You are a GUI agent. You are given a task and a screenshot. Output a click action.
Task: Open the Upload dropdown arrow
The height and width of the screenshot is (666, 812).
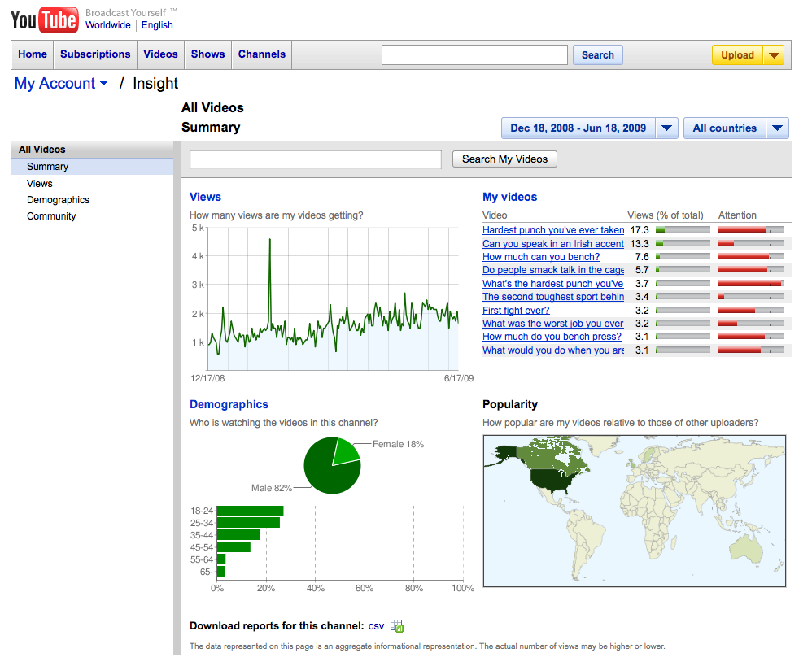(x=774, y=54)
